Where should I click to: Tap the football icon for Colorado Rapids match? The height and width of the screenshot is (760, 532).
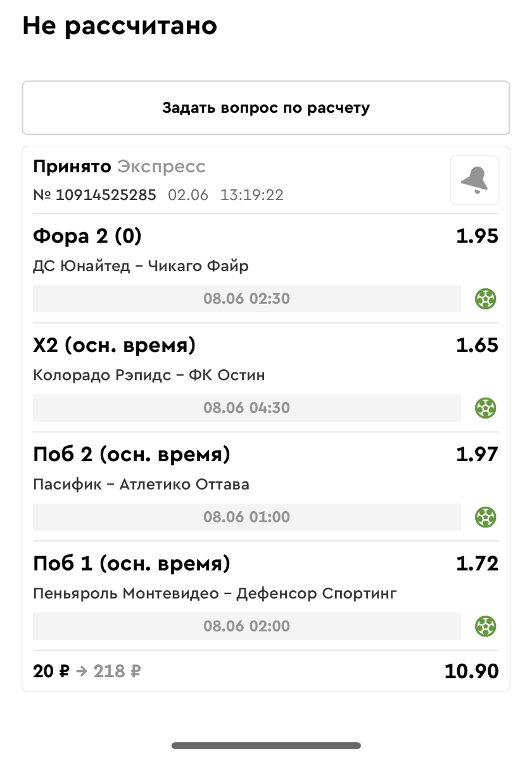(486, 408)
